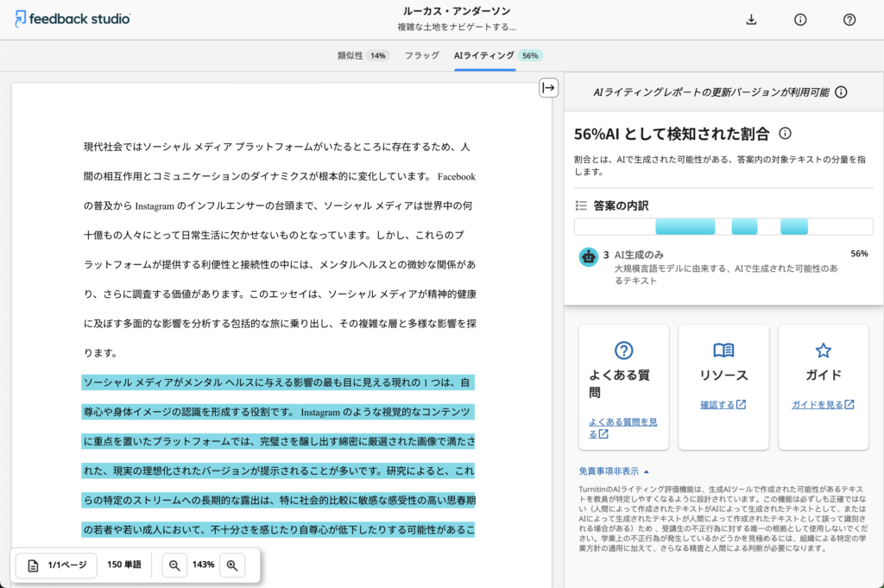This screenshot has height=588, width=884.
Task: Click the open book icon on リソース card
Action: pos(723,350)
